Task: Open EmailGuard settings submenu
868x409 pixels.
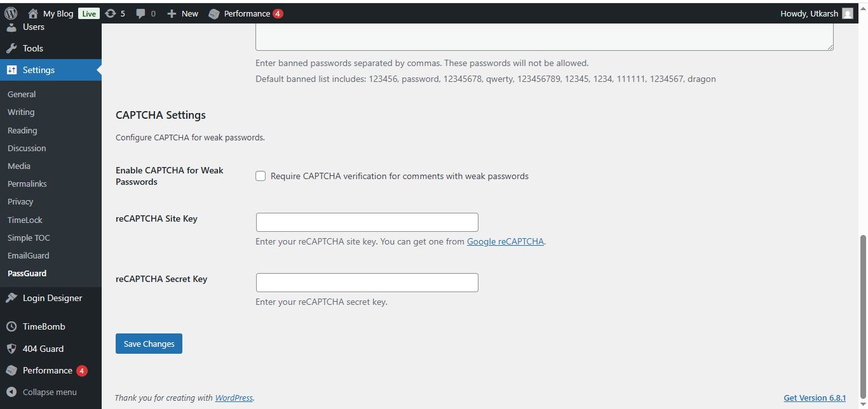Action: pos(29,255)
